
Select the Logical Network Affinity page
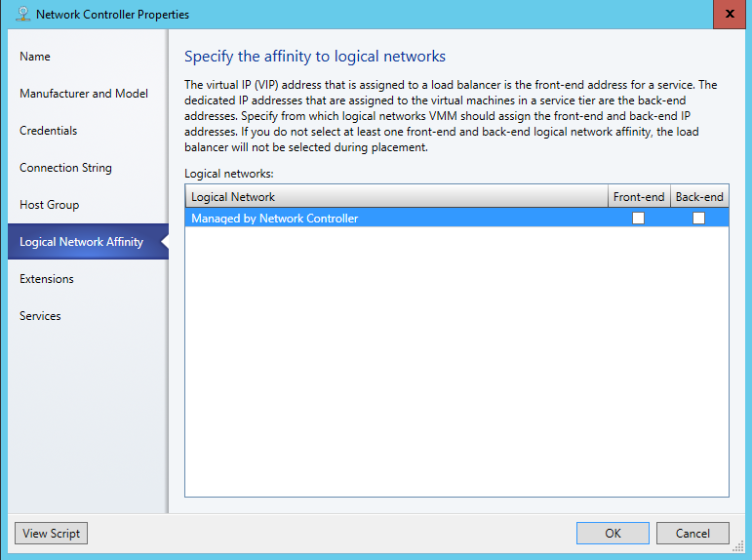point(81,242)
